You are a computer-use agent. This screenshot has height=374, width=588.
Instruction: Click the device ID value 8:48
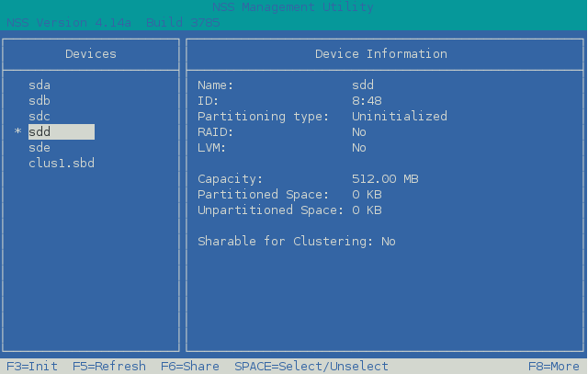coord(367,101)
